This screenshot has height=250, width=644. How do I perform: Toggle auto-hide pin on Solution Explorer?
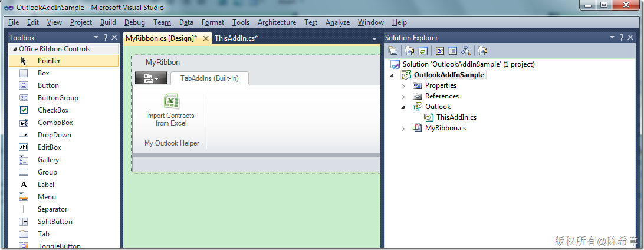(x=621, y=37)
